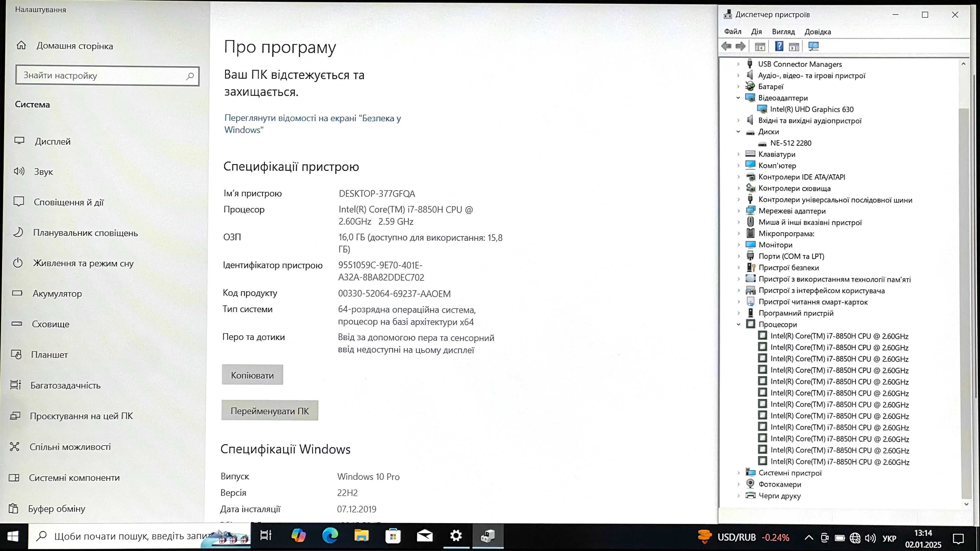Screen dimensions: 980x551
Task: Expand USB Connector Managers node
Action: (x=738, y=64)
